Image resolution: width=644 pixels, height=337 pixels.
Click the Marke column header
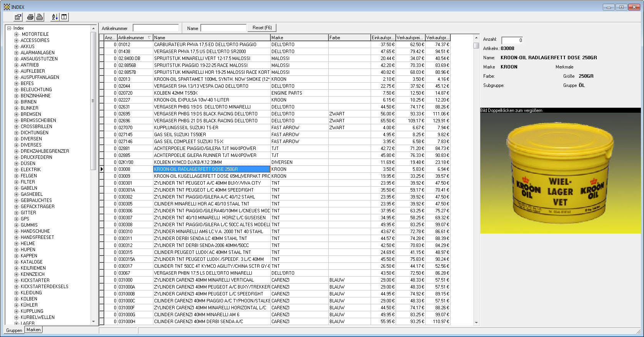click(x=300, y=38)
